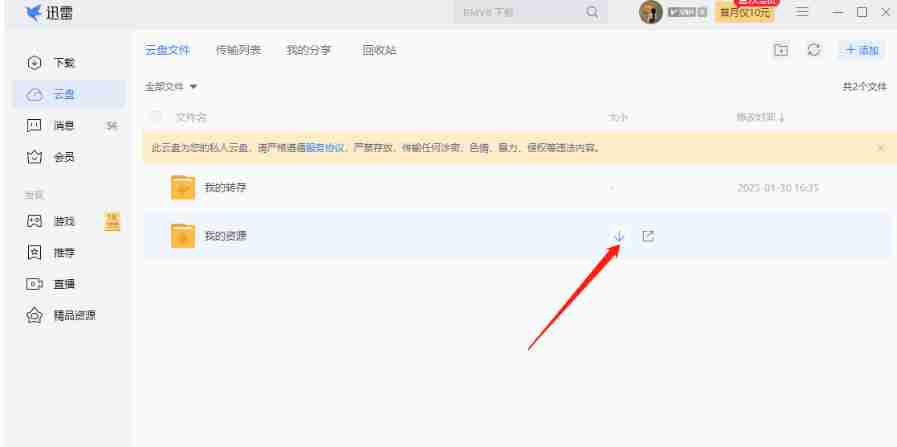Click the 我的转存 folder name

(x=226, y=188)
